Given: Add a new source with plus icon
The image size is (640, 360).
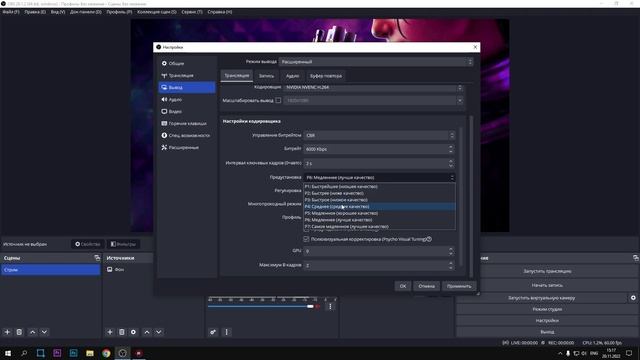Looking at the screenshot, I should tap(110, 332).
